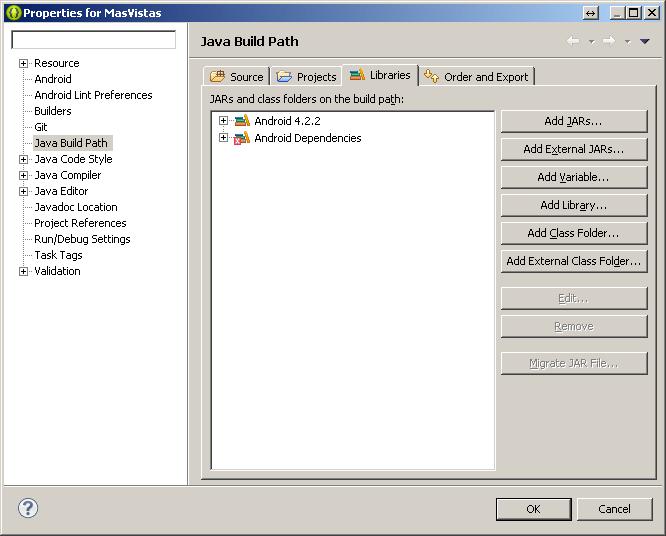Image resolution: width=666 pixels, height=536 pixels.
Task: Click Add External Class Folder... button
Action: [574, 261]
